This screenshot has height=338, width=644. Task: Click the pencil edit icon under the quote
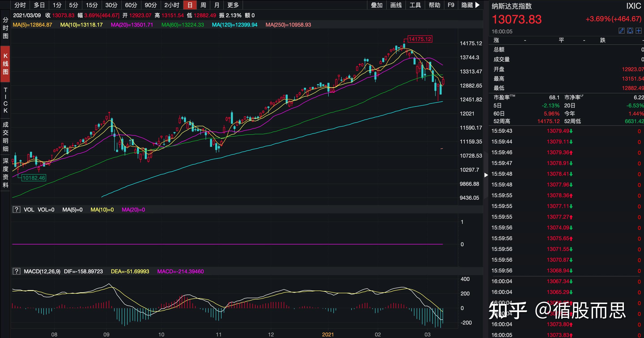621,31
